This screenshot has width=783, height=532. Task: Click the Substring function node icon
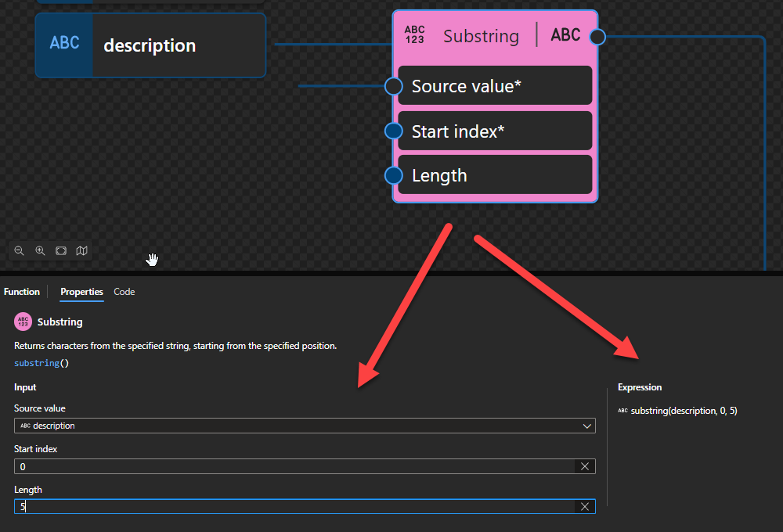tap(414, 35)
